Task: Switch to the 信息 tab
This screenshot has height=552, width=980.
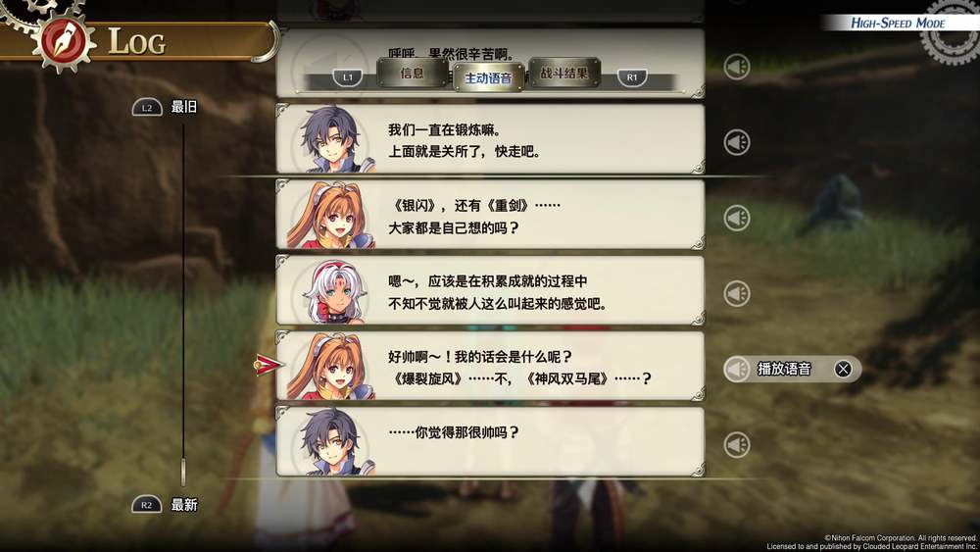Action: click(x=412, y=74)
